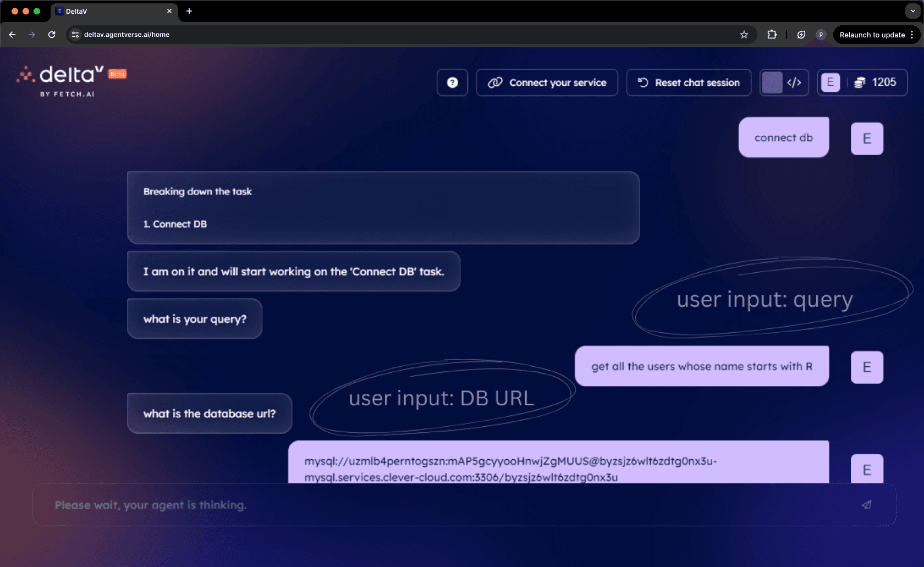Image resolution: width=924 pixels, height=567 pixels.
Task: Focus the chat message input field
Action: 464,505
